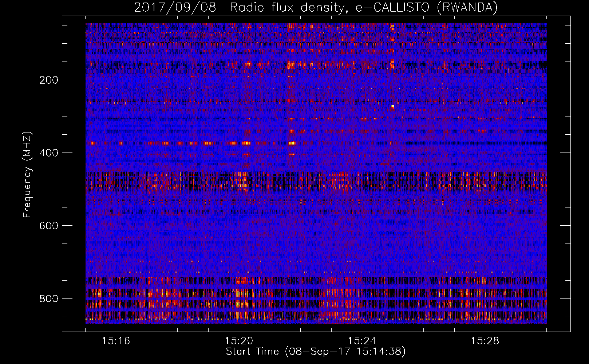Select the 15:24 time tick label
Screen dimensions: 589x364
(x=362, y=341)
